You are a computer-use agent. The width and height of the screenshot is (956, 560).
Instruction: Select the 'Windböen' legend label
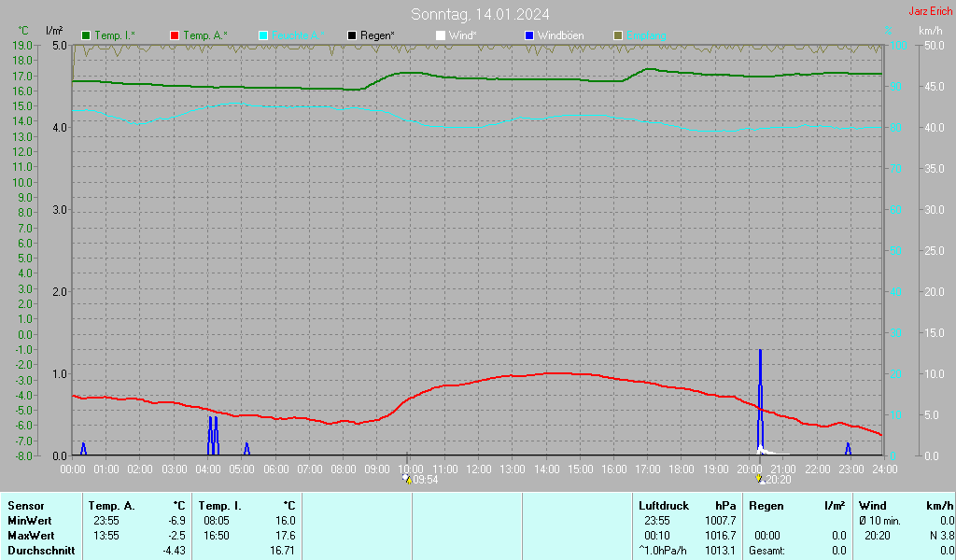tap(561, 36)
